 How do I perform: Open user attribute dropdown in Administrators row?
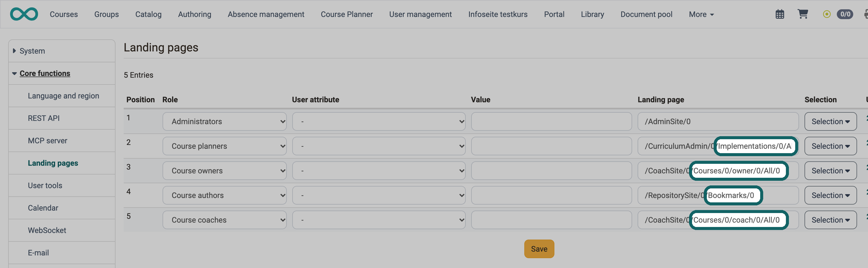[x=379, y=121]
